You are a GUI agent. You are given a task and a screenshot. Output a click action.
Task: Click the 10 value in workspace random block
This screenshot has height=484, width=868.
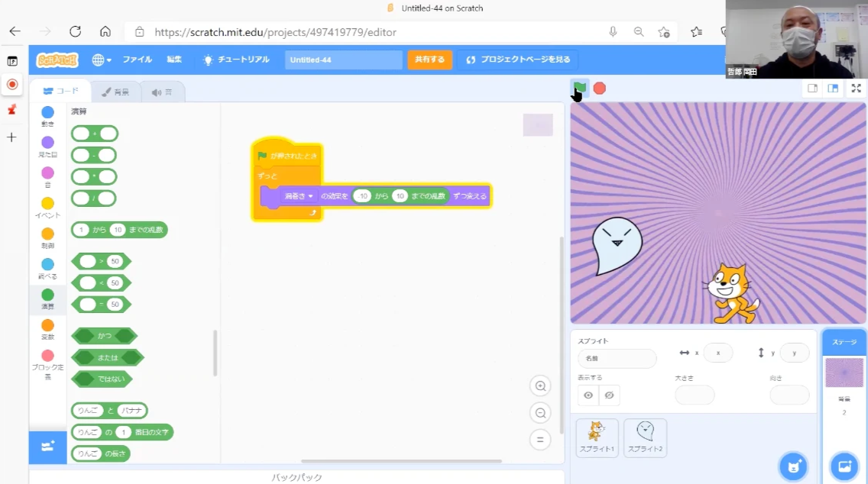point(400,195)
